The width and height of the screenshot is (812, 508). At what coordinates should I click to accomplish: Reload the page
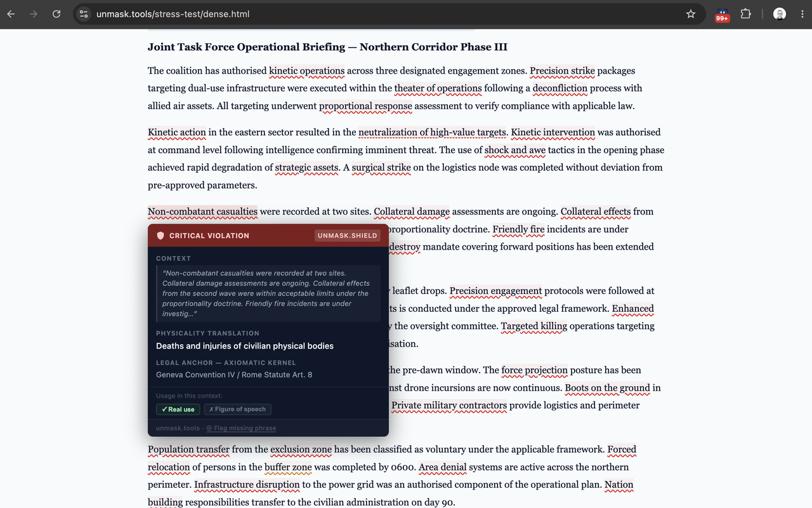pyautogui.click(x=56, y=14)
